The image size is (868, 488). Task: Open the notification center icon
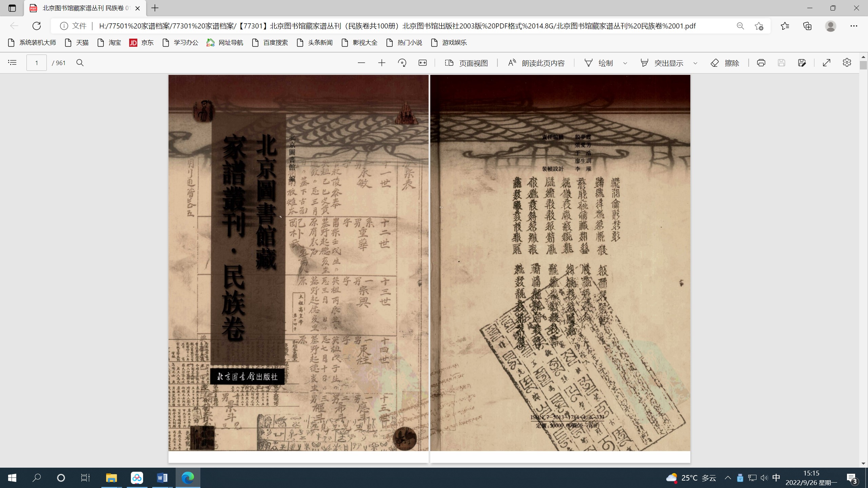click(x=852, y=478)
